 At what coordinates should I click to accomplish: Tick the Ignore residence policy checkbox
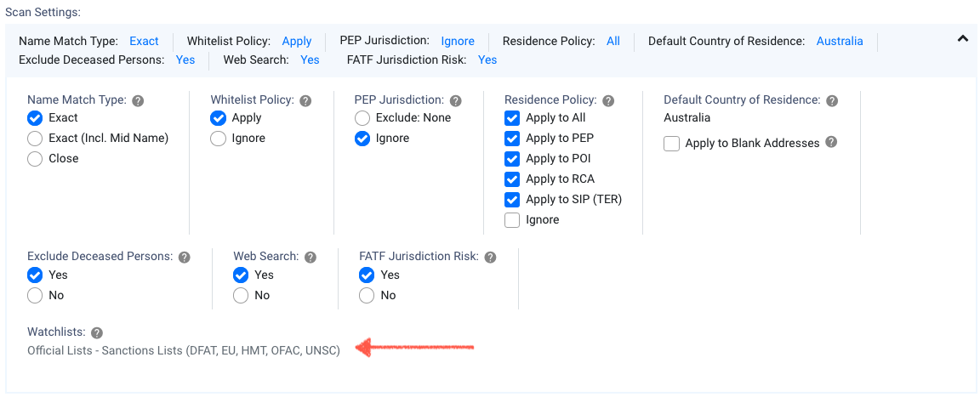(x=512, y=220)
